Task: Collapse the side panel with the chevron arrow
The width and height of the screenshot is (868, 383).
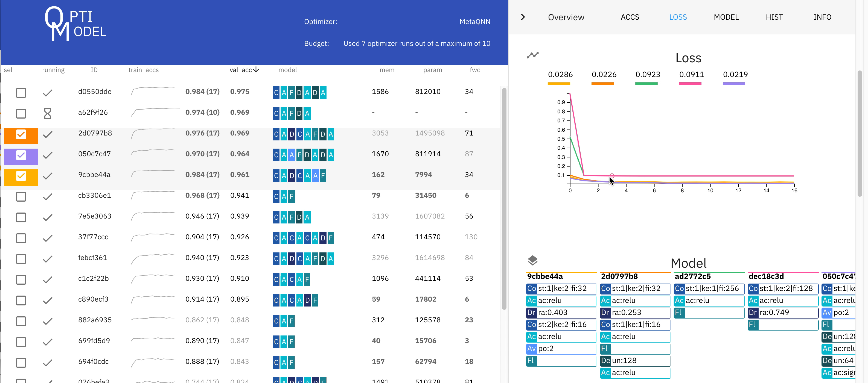Action: pyautogui.click(x=523, y=17)
